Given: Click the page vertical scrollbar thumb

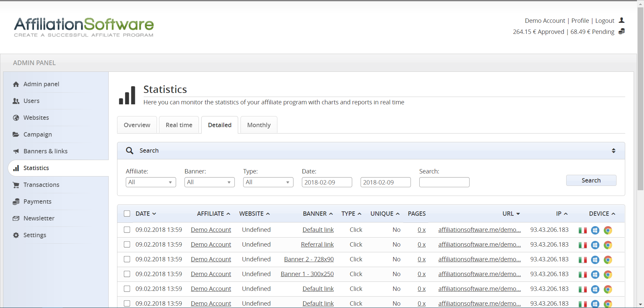Looking at the screenshot, I should 640,99.
